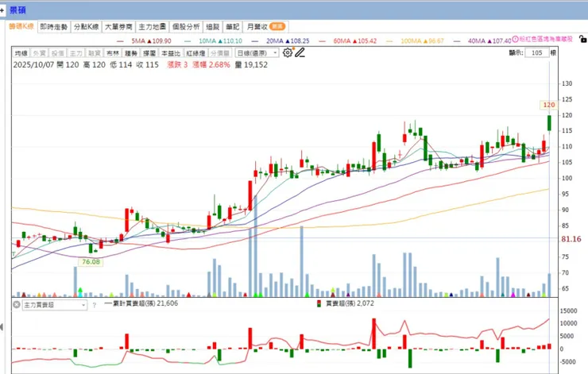This screenshot has width=588, height=374.
Task: Select the 個股分析 tab
Action: pos(186,27)
